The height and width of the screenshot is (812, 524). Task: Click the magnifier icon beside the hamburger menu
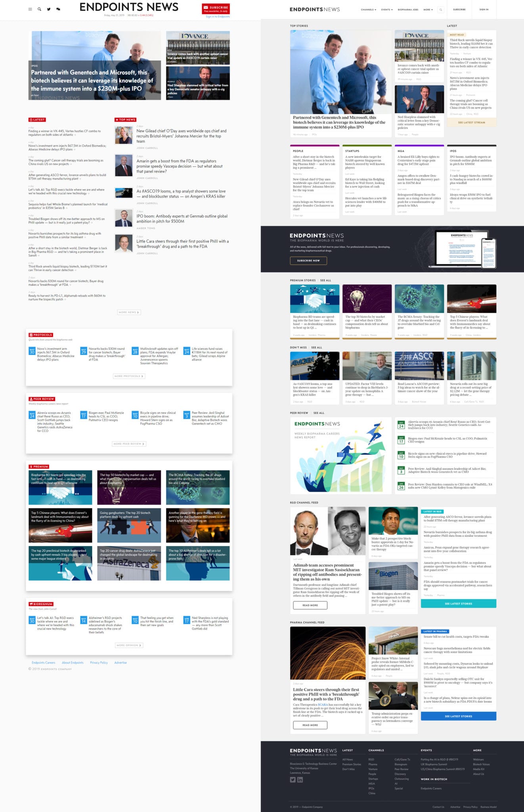[39, 9]
